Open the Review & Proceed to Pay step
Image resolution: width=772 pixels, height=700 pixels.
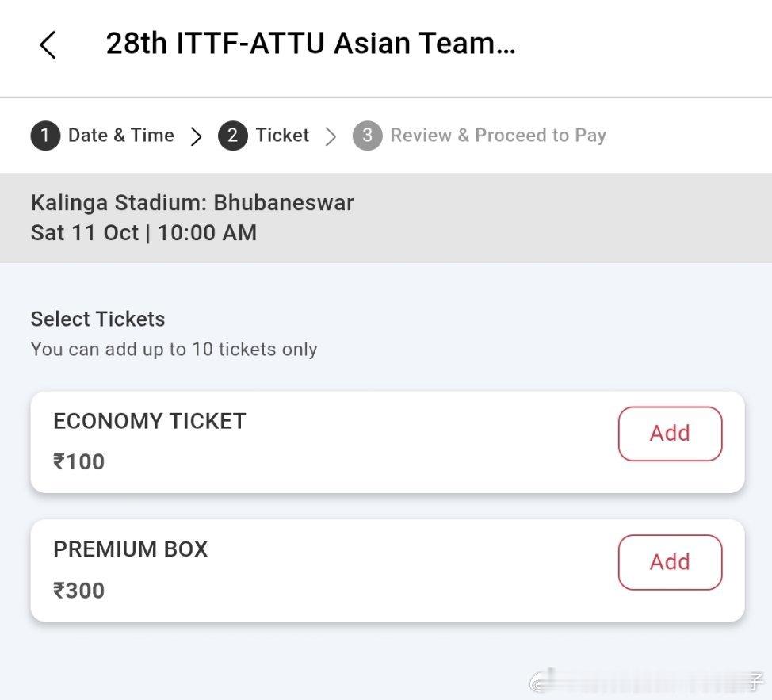[x=498, y=136]
